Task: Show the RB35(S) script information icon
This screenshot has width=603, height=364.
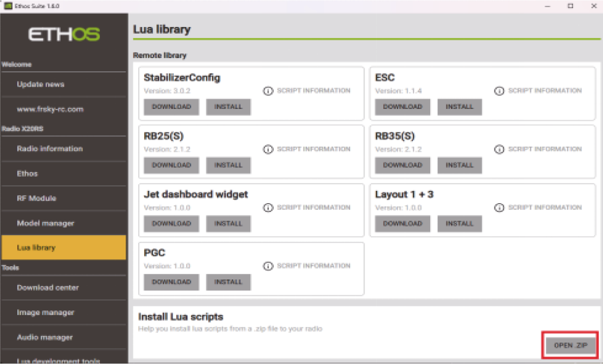Action: point(500,150)
